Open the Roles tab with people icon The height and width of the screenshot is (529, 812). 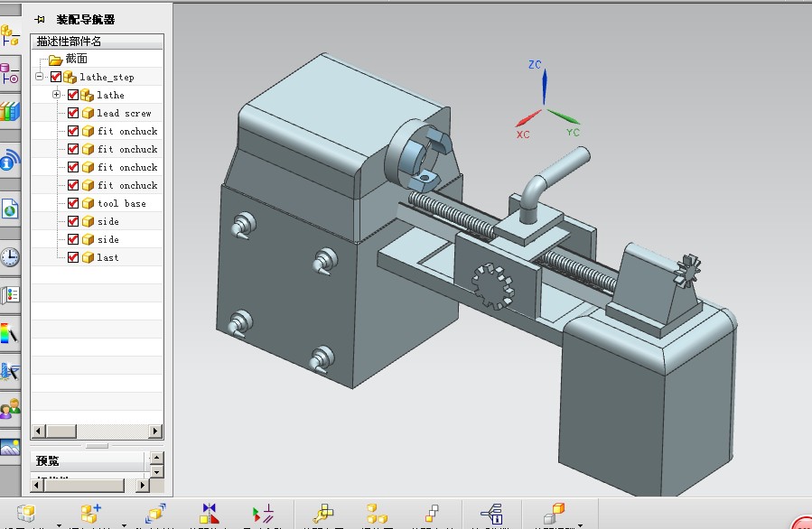pos(10,409)
